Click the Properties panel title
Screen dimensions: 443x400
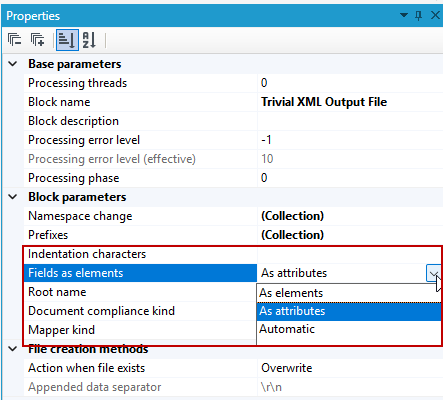(33, 16)
